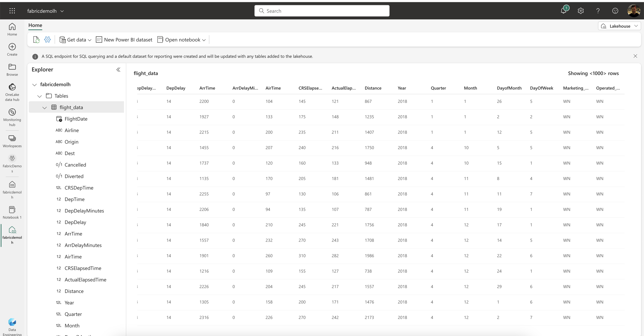644x336 pixels.
Task: Open the app launcher waffle menu
Action: [x=12, y=11]
